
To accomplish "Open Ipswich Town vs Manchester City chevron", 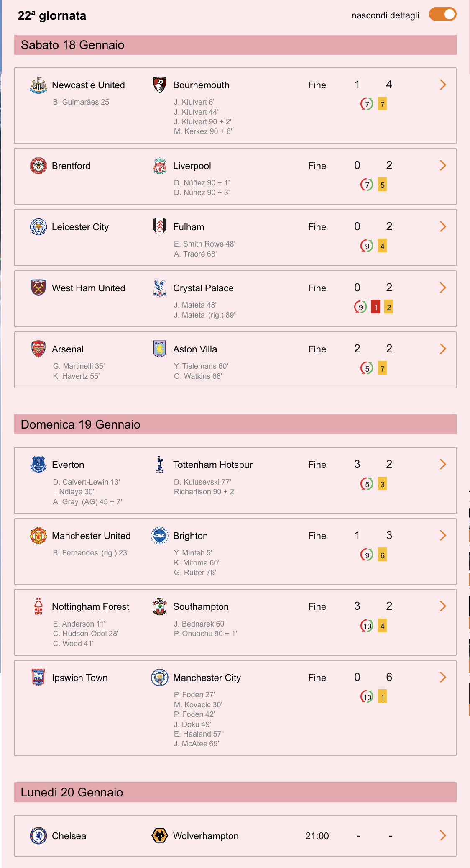I will coord(443,678).
